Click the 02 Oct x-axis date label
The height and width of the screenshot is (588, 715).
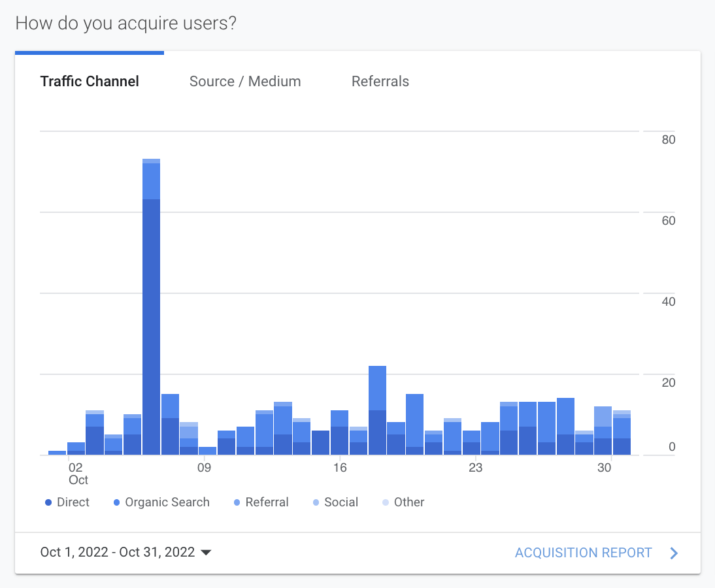[77, 473]
